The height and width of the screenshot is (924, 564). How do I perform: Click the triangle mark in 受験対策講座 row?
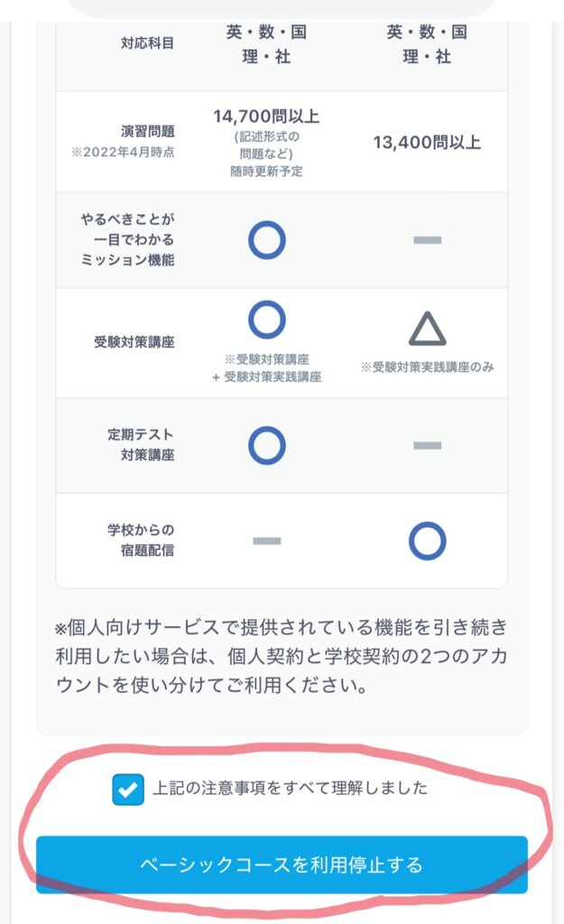coord(428,330)
